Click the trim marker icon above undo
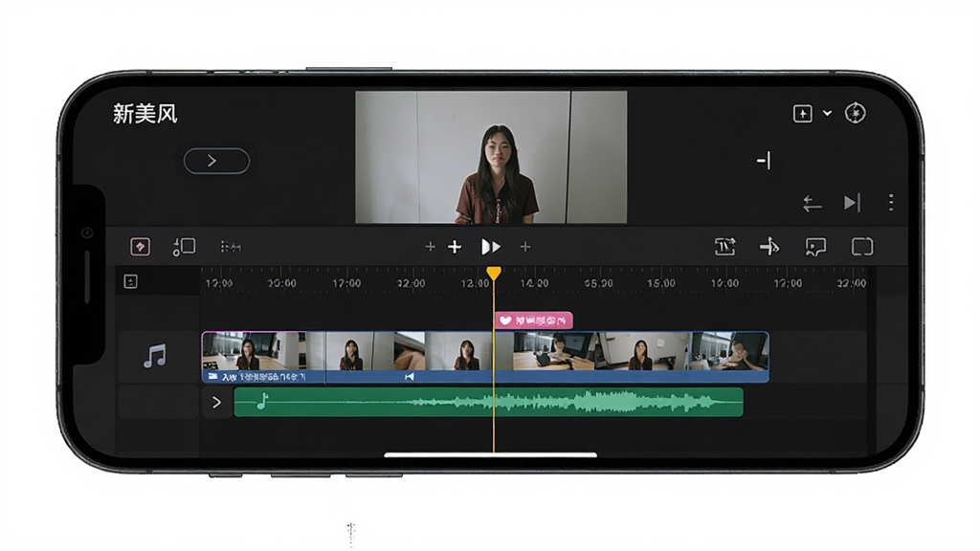980x551 pixels. pos(764,161)
